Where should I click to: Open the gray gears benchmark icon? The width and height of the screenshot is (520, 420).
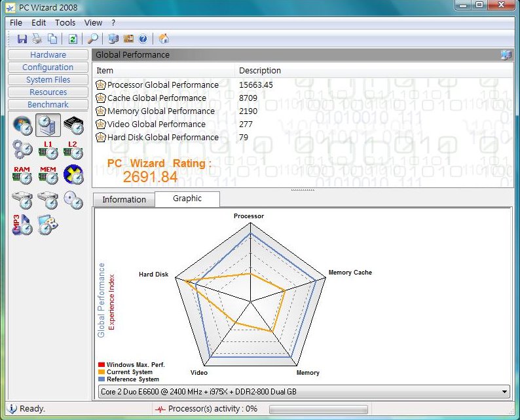click(22, 149)
